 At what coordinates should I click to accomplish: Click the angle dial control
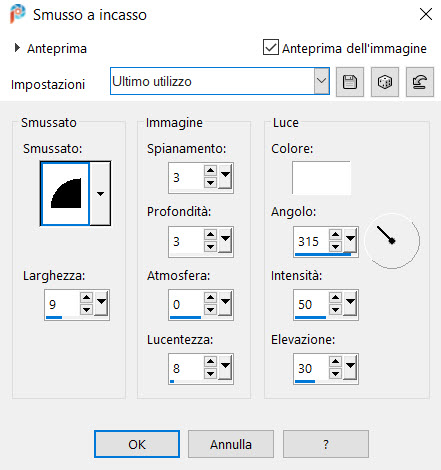click(392, 241)
